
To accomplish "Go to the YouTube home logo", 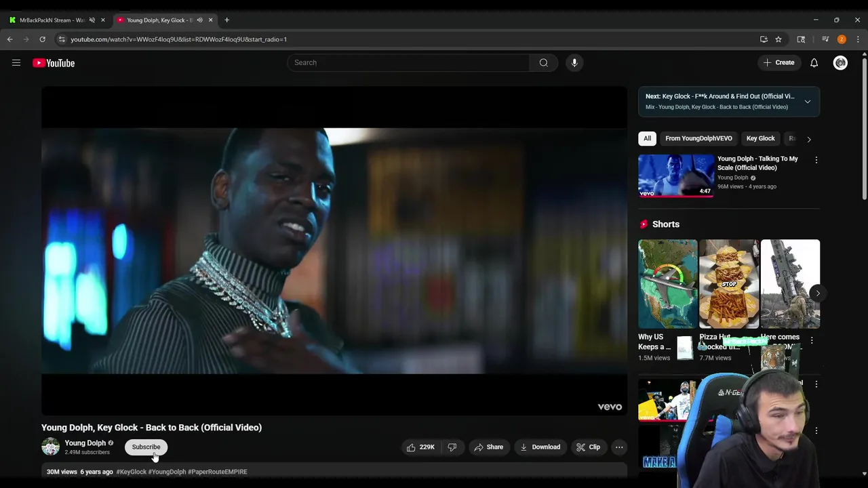I will (54, 63).
